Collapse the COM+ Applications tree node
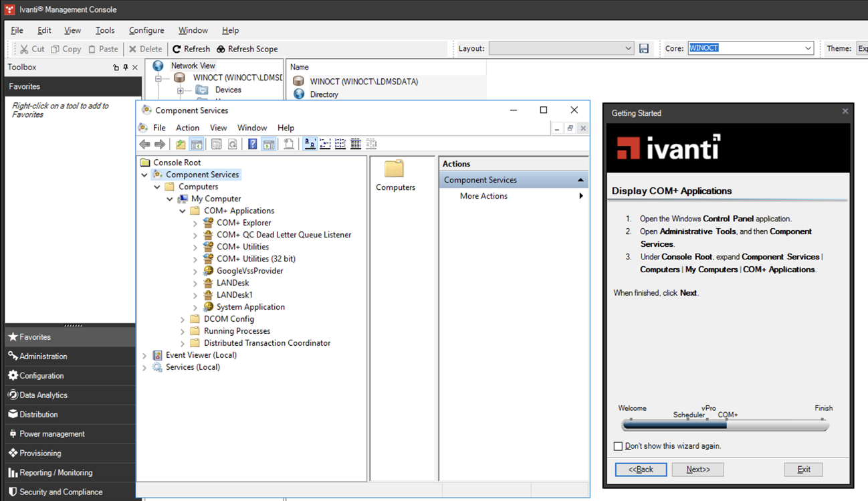Viewport: 868px width, 501px height. pyautogui.click(x=183, y=211)
